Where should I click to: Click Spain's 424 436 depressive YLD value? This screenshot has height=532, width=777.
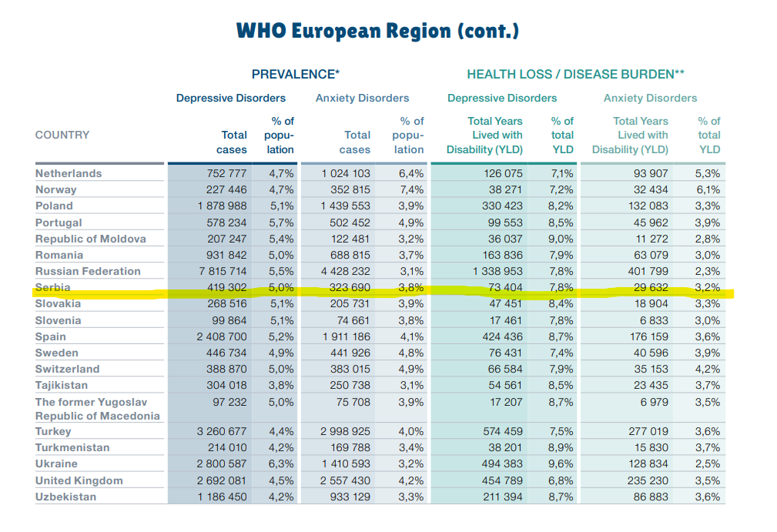pyautogui.click(x=503, y=337)
